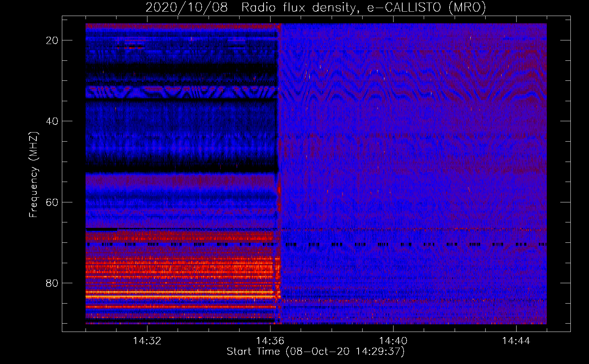
Task: Click the 'Start Time' x-axis label
Action: [x=316, y=352]
